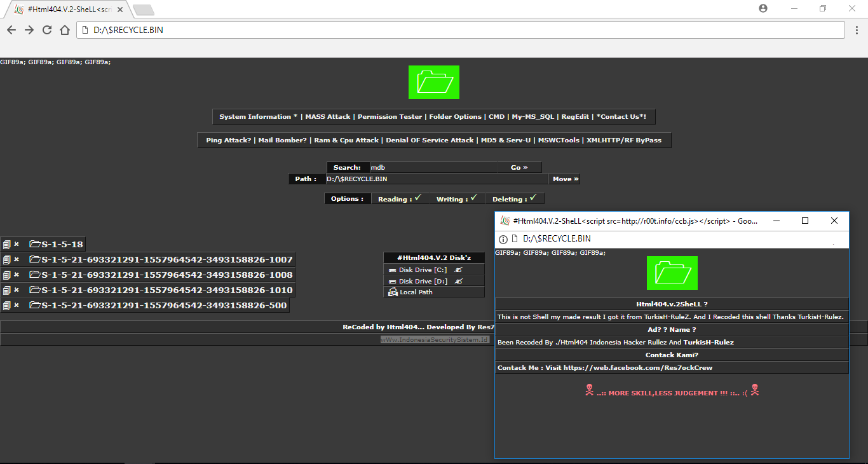This screenshot has width=868, height=464.
Task: Click the X delete icon for folder ending -1007
Action: 17,259
